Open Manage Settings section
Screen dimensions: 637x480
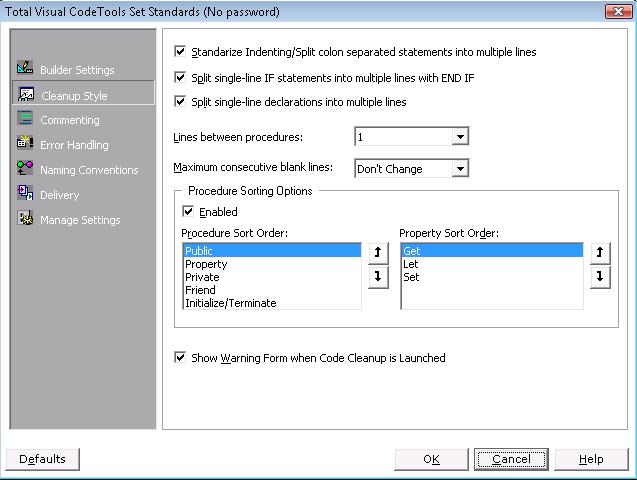coord(80,220)
